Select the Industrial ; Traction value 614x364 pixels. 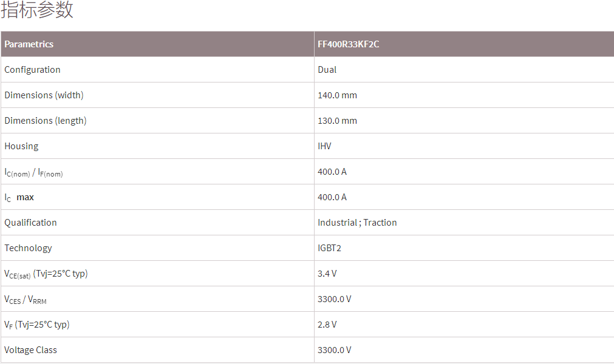tap(357, 223)
